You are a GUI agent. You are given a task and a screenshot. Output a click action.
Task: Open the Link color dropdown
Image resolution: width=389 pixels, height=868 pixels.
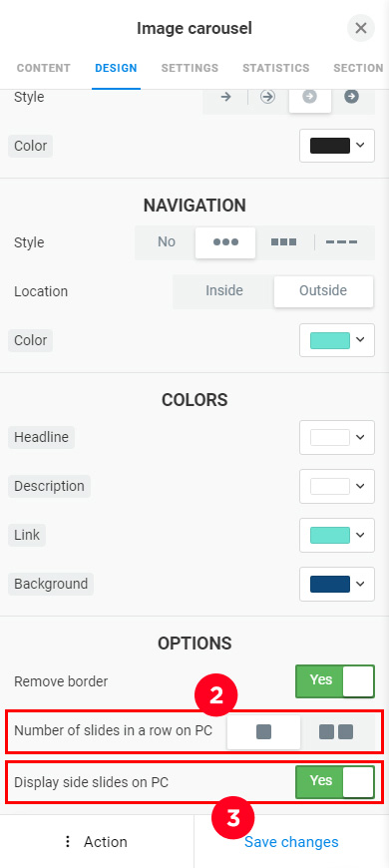[337, 536]
